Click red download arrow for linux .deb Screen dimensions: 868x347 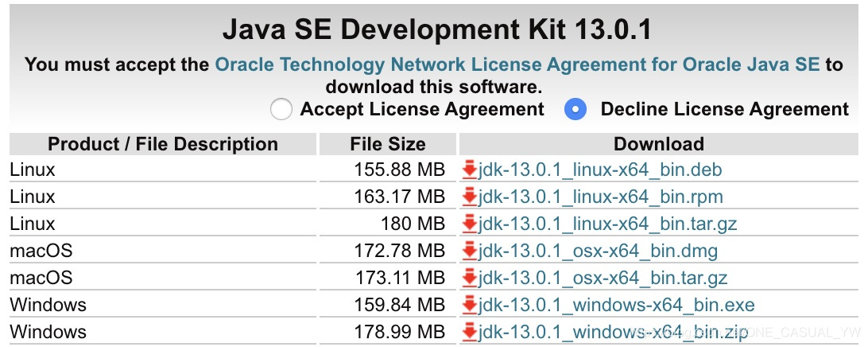point(470,170)
